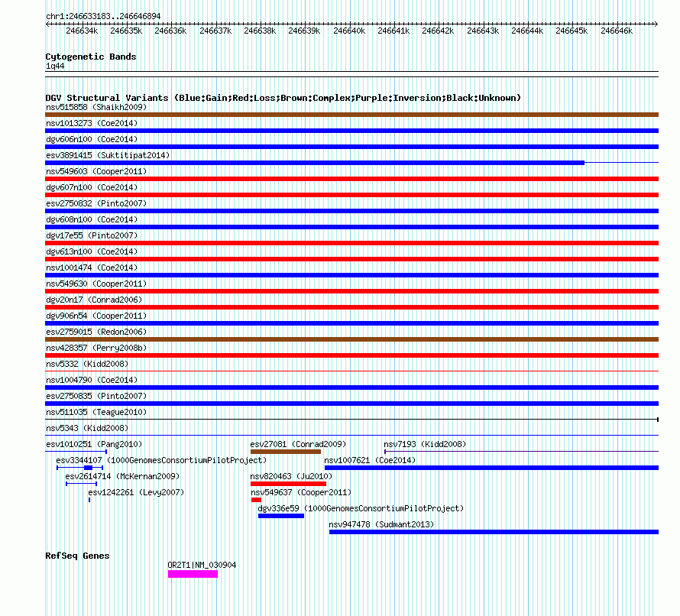Open the esv2759015 (Redon2006) label
Image resolution: width=680 pixels, height=616 pixels.
pyautogui.click(x=96, y=332)
